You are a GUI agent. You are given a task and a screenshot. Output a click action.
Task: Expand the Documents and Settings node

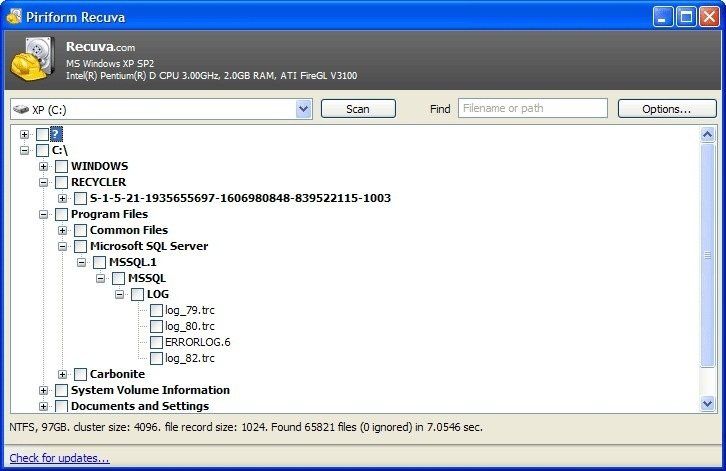[44, 406]
